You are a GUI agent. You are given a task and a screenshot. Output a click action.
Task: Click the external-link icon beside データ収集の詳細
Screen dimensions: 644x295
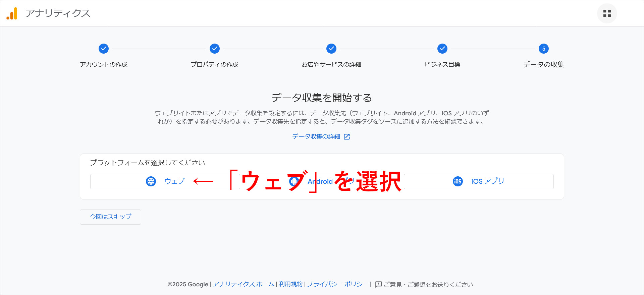pos(347,137)
